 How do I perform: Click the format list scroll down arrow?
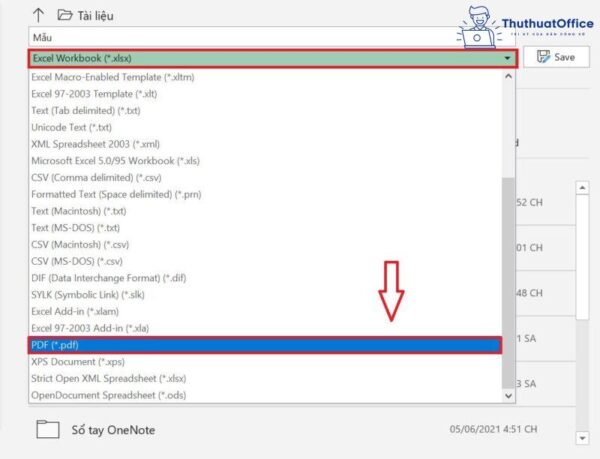coord(509,396)
